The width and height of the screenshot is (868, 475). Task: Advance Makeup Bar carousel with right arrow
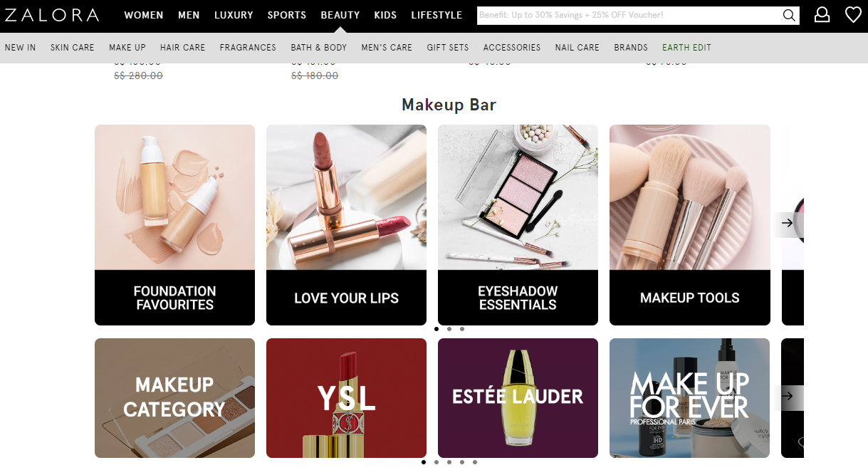(x=787, y=223)
